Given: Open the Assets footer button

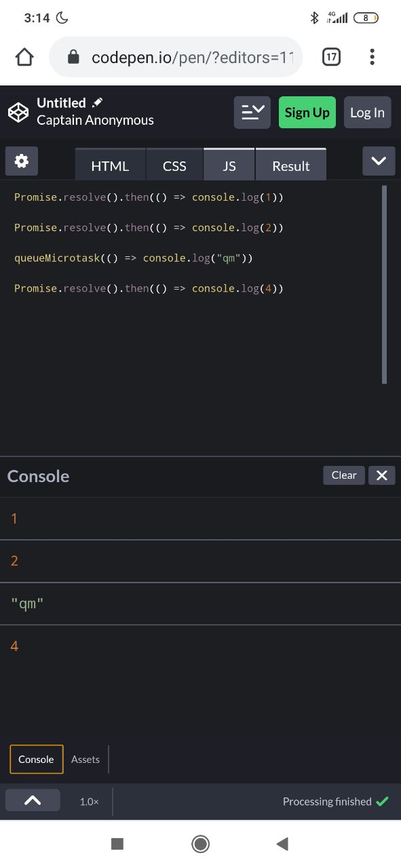Looking at the screenshot, I should (85, 759).
